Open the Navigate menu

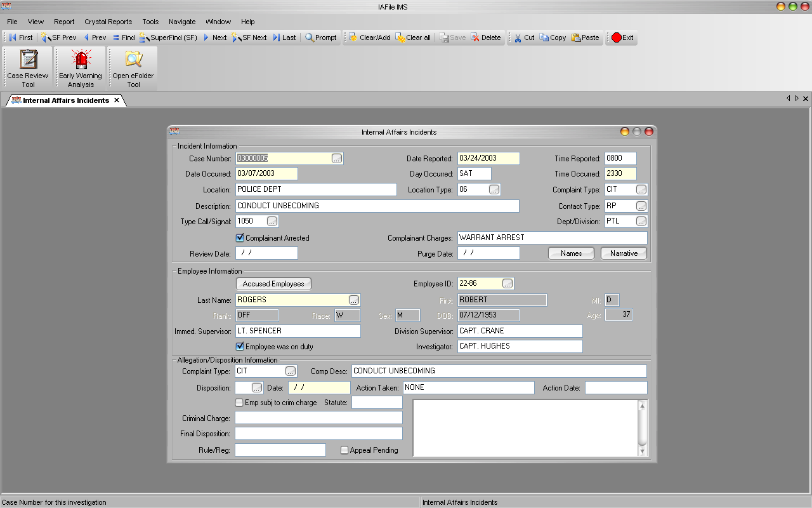(182, 22)
